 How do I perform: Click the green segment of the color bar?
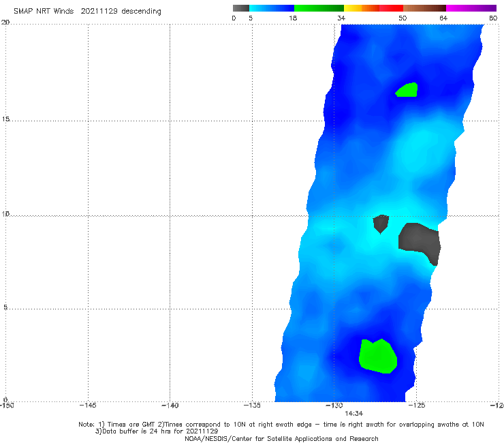tap(319, 8)
